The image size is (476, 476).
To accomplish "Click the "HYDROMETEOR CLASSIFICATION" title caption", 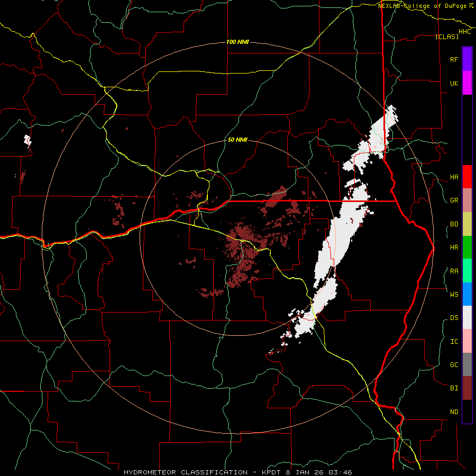I will [x=186, y=472].
